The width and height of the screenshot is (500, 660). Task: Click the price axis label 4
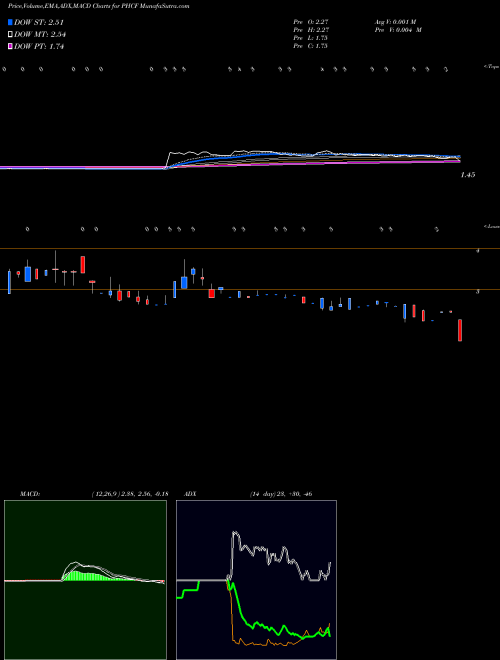coord(477,251)
